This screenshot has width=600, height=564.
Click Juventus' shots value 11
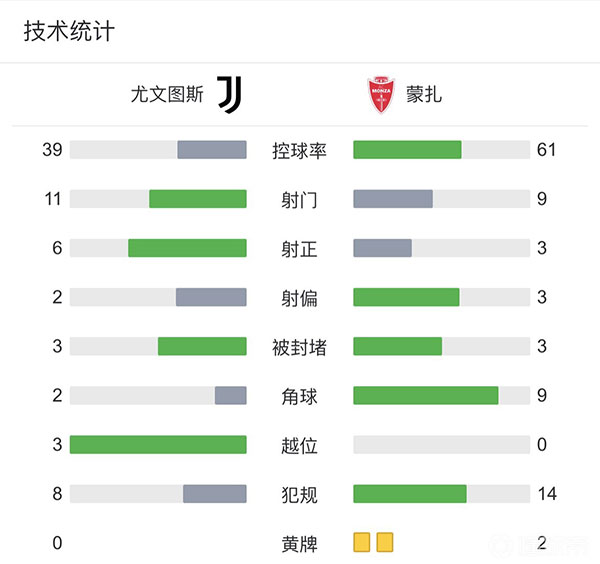coord(53,199)
